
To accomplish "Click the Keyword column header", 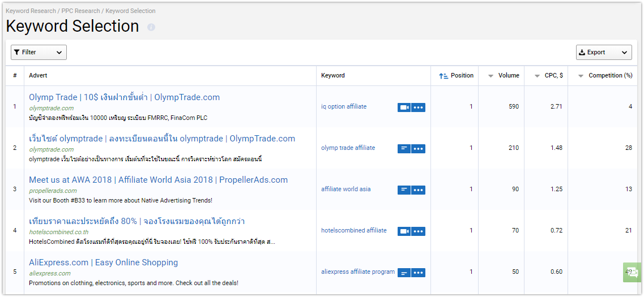I will coord(333,75).
